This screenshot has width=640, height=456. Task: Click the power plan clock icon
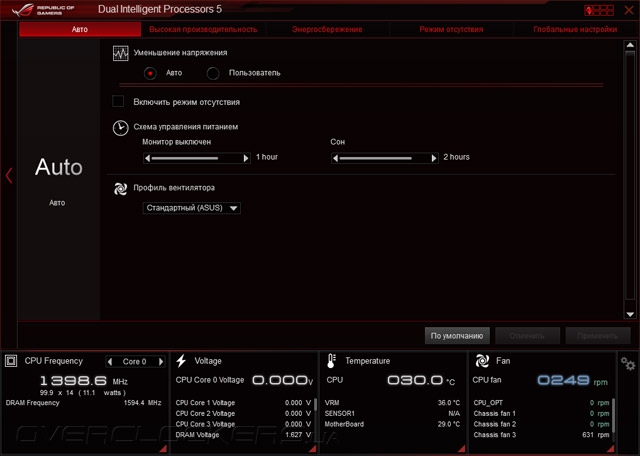pyautogui.click(x=120, y=128)
